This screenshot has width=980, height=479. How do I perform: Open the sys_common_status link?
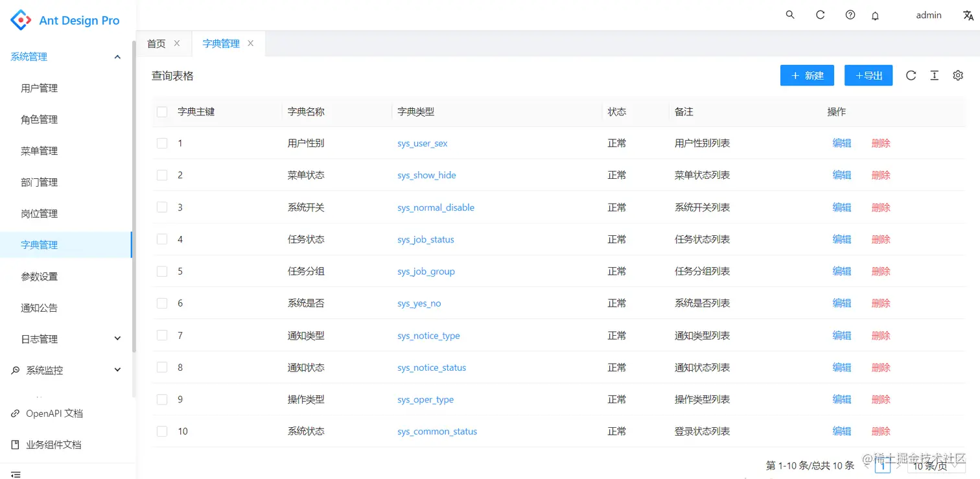coord(437,432)
